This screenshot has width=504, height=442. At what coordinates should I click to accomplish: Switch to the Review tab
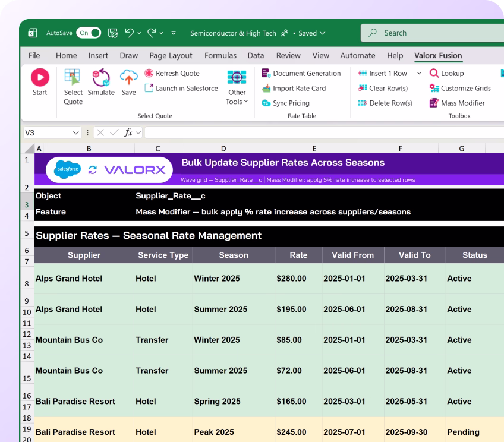pos(288,56)
